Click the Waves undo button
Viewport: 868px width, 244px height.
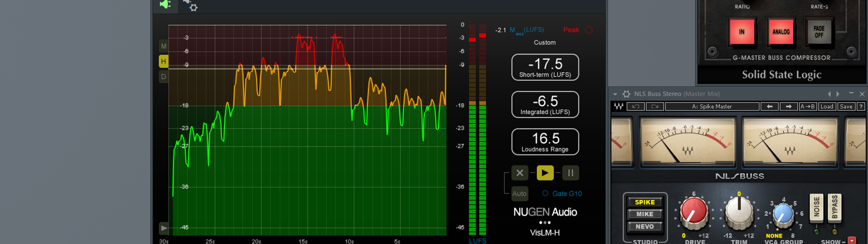[x=635, y=106]
